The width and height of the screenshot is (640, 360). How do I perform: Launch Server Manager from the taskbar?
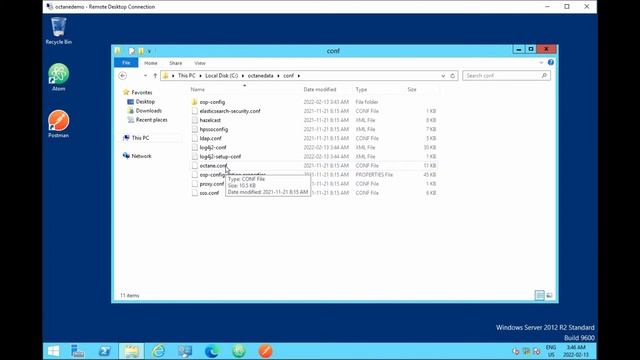pyautogui.click(x=78, y=351)
